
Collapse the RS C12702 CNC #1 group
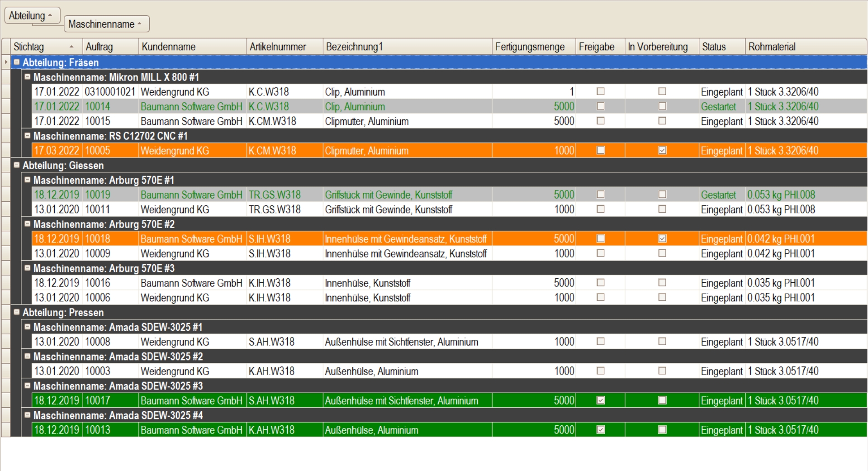tap(27, 136)
